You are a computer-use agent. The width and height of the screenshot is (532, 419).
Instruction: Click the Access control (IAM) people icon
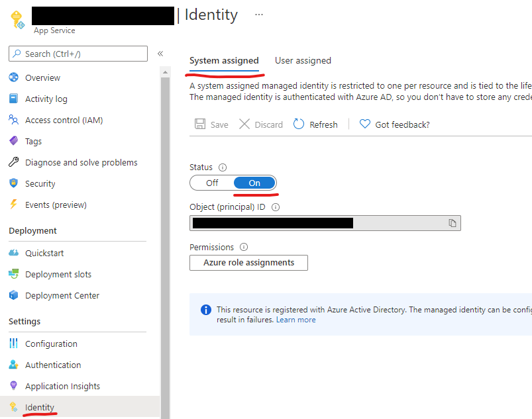coord(13,120)
